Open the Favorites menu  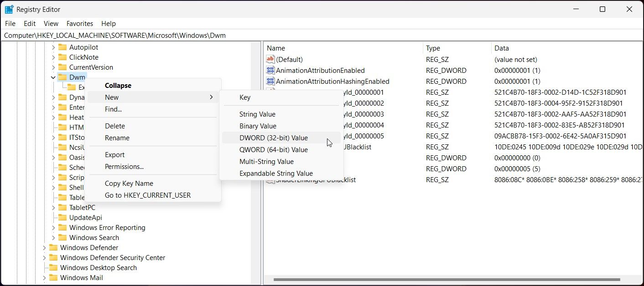click(80, 23)
